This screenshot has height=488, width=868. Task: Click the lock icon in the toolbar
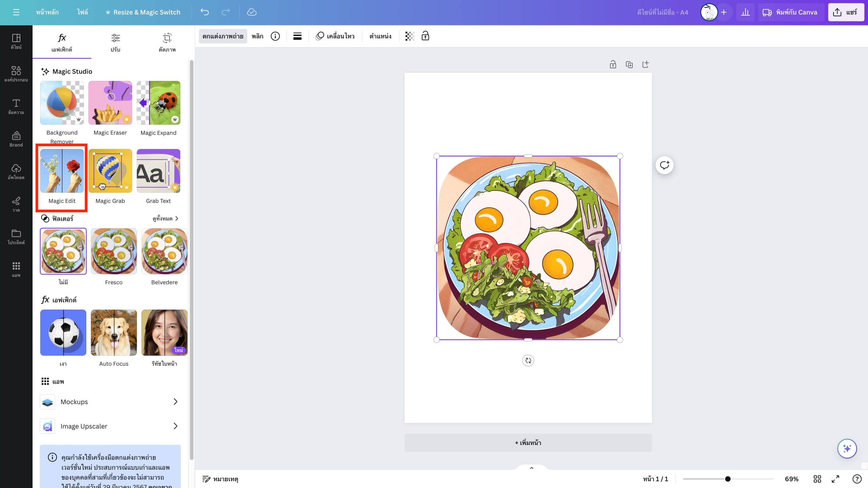click(425, 36)
